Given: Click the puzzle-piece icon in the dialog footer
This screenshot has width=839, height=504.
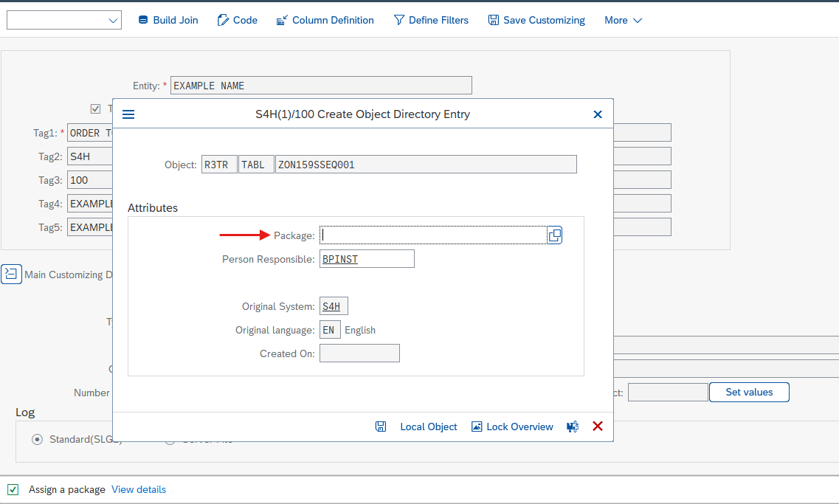Looking at the screenshot, I should pyautogui.click(x=573, y=427).
